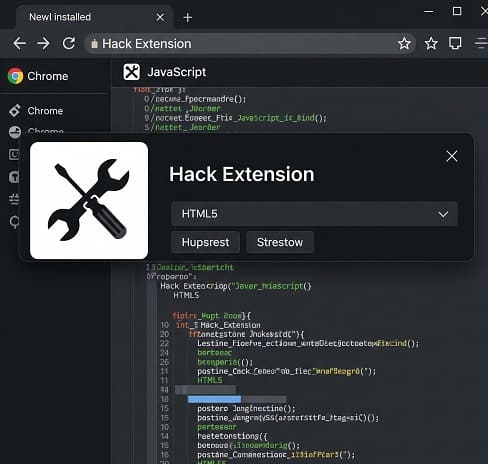Click the sliders icon in left sidebar
The height and width of the screenshot is (464, 488).
[x=14, y=199]
